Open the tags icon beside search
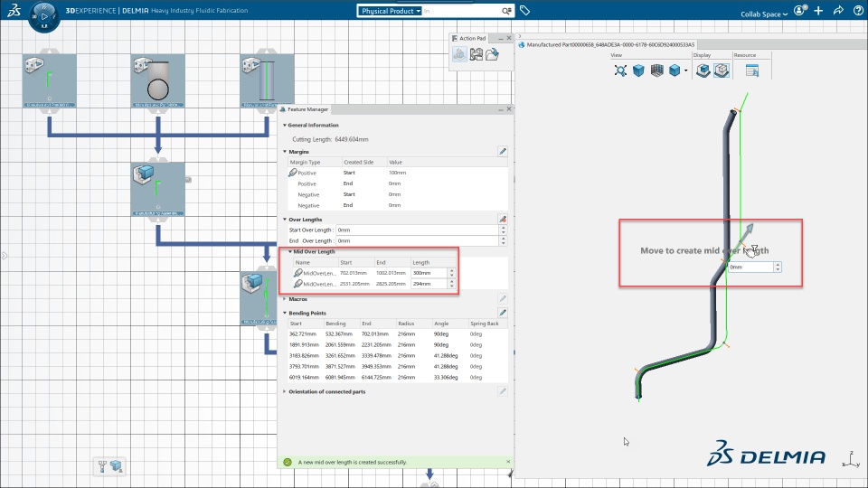 (x=524, y=11)
